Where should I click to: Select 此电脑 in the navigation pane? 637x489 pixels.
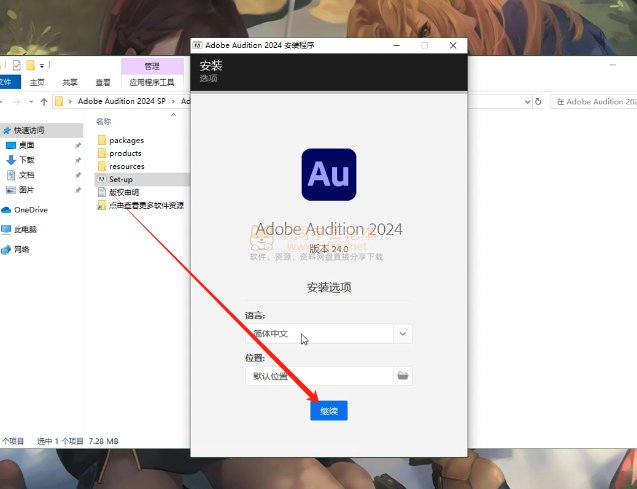[x=26, y=229]
